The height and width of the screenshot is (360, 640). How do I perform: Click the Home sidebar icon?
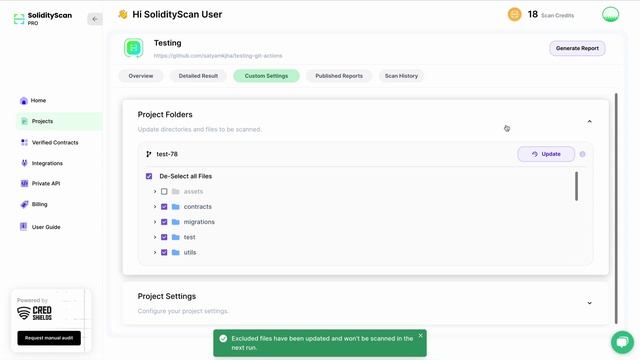[24, 101]
